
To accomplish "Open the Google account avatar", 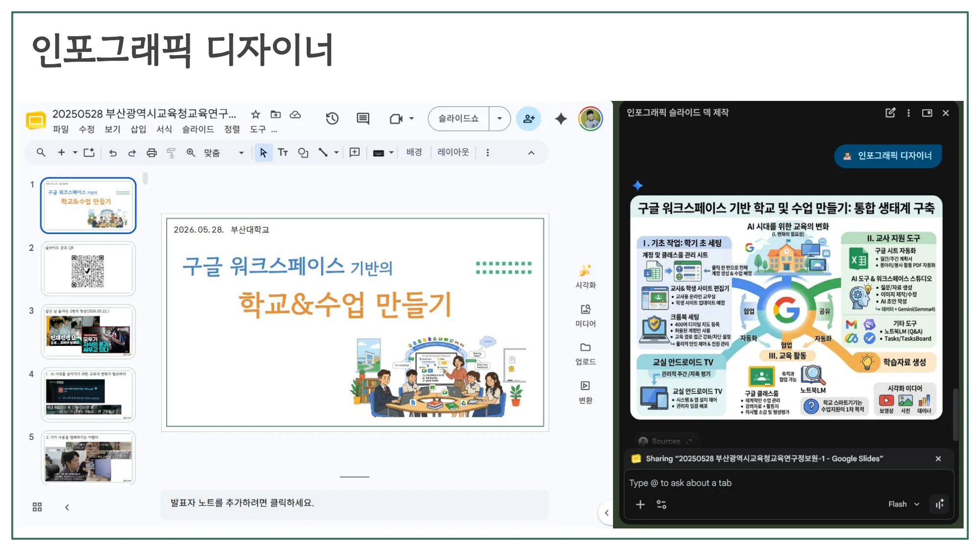I will [x=590, y=119].
